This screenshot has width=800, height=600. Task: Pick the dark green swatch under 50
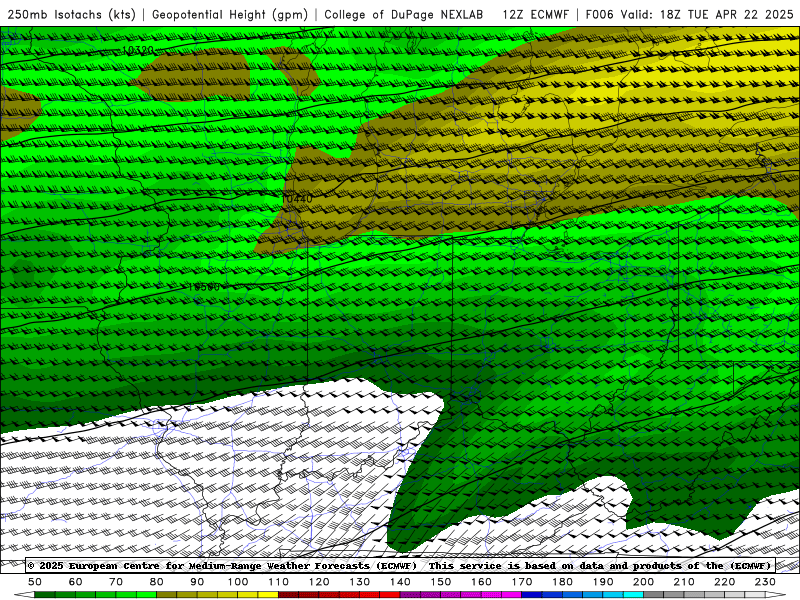point(45,596)
